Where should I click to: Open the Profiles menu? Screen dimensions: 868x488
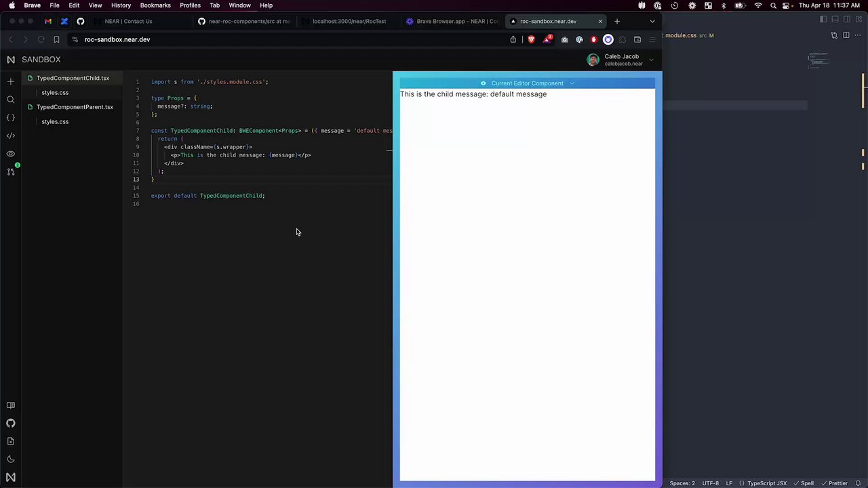pos(190,5)
